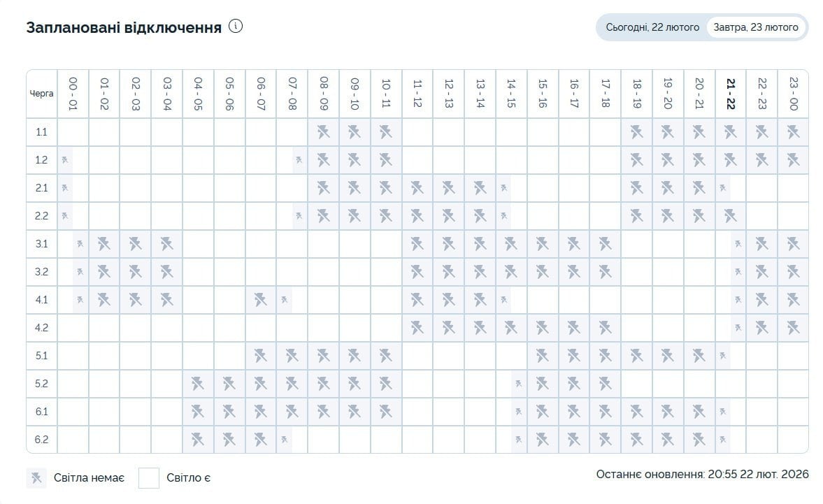Click outage icon for queue 1.1 at 08-09
This screenshot has width=823, height=504.
(323, 132)
